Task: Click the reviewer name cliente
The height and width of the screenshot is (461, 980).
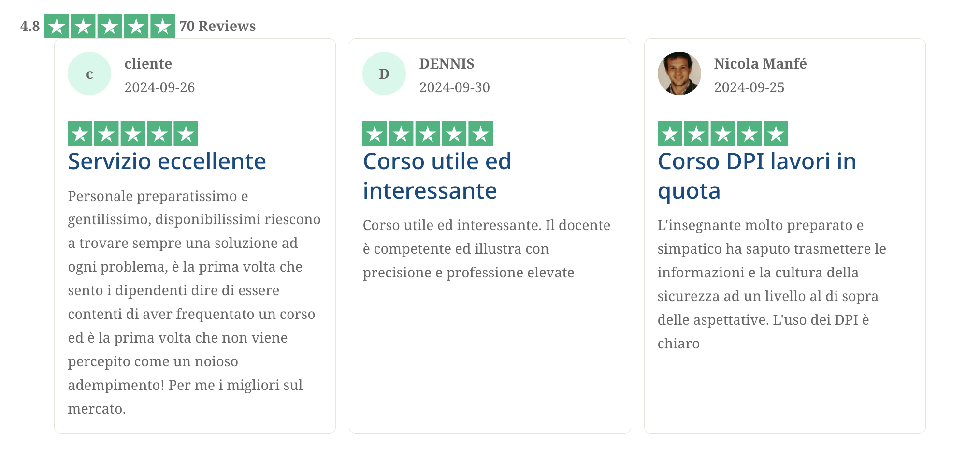Action: click(x=148, y=64)
